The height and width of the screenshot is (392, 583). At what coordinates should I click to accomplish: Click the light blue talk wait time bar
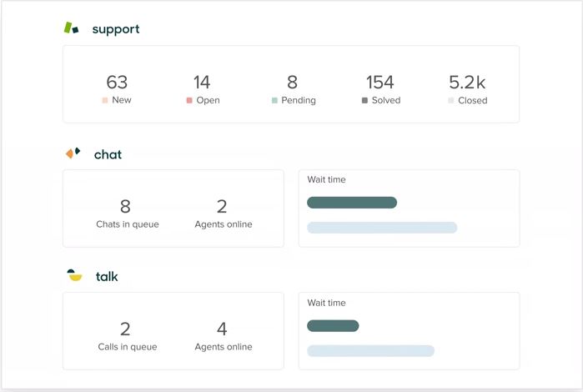[370, 351]
